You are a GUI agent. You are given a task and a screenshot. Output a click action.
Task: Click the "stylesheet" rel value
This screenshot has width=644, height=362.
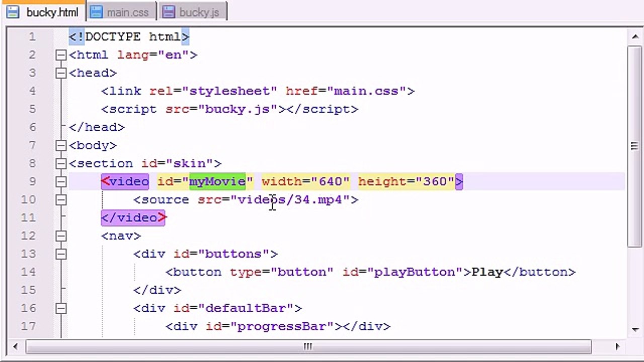[x=229, y=91]
